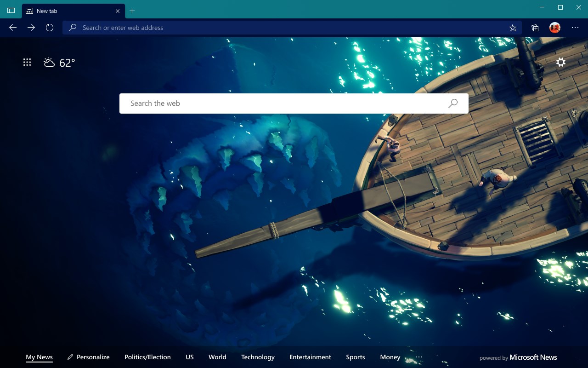This screenshot has height=368, width=588.
Task: Switch to the Sports tab
Action: (x=356, y=357)
